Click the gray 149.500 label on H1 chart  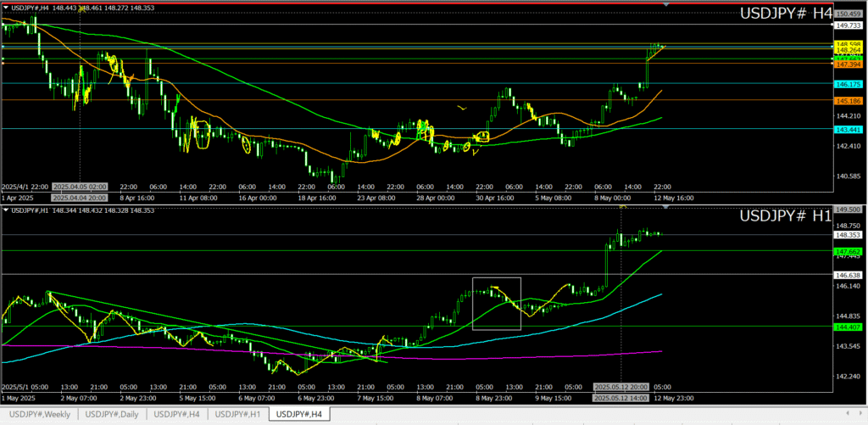(849, 210)
